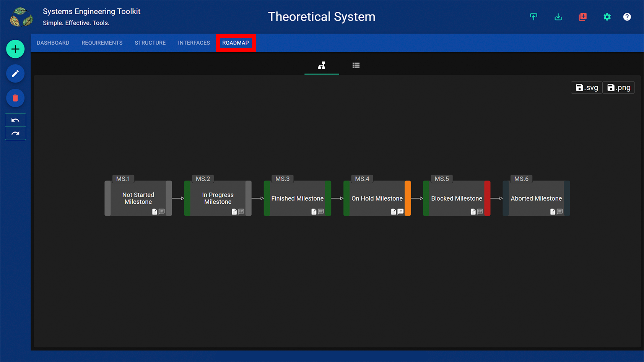Image resolution: width=644 pixels, height=362 pixels.
Task: Click the green right status bar on MS.3
Action: [328, 198]
